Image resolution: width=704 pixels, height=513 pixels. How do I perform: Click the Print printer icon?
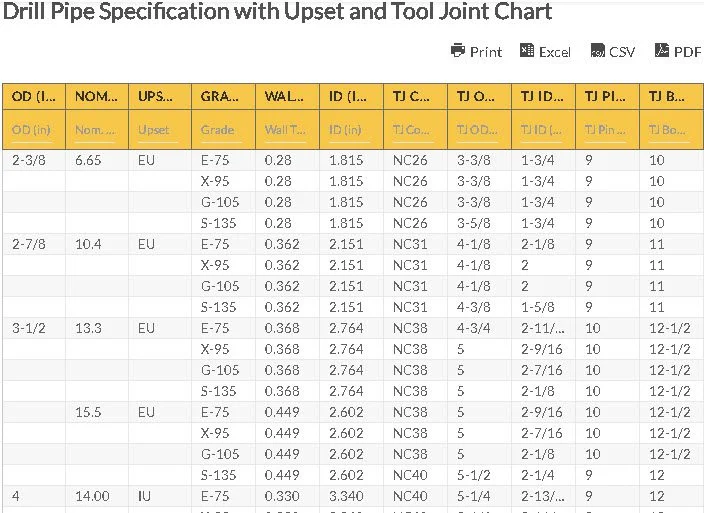point(458,51)
